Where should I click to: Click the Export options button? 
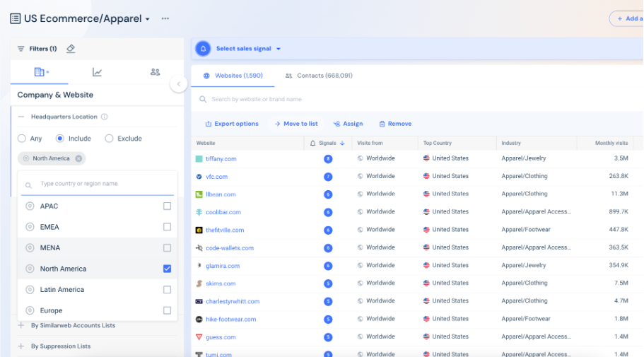232,124
